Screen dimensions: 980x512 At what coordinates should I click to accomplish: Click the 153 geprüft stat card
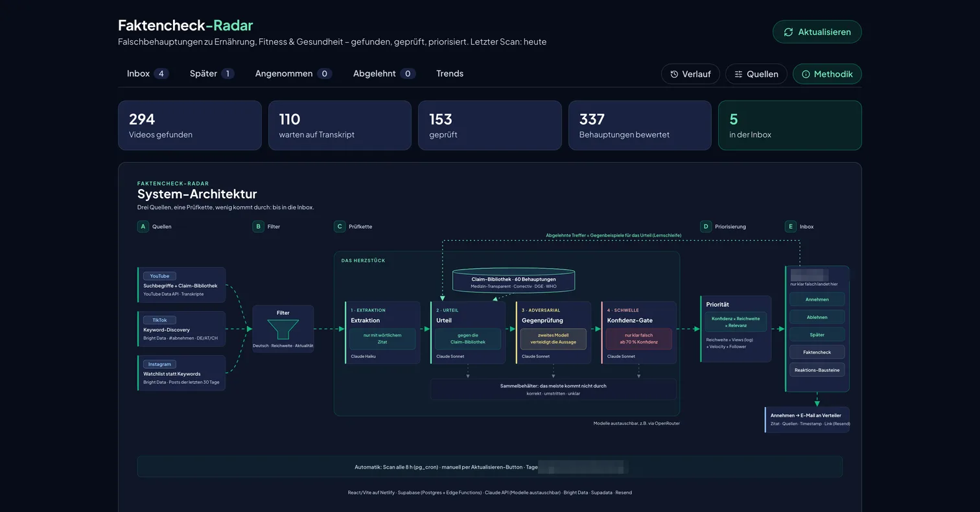click(x=489, y=125)
